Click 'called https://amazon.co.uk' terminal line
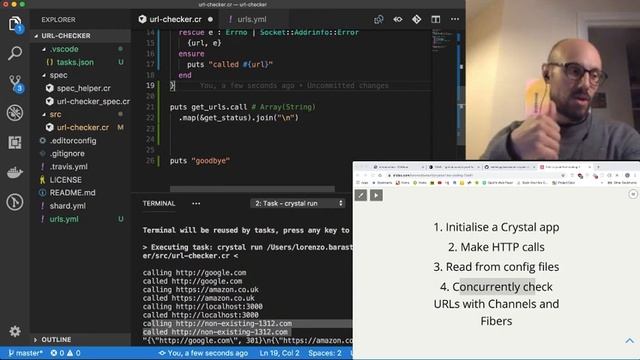Image resolution: width=640 pixels, height=360 pixels. [x=198, y=298]
